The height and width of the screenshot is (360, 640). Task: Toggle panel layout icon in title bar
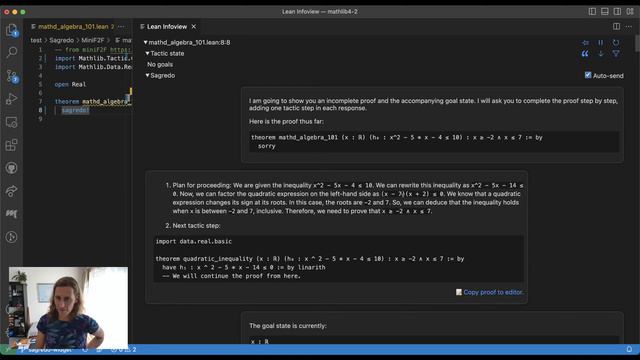pyautogui.click(x=605, y=11)
